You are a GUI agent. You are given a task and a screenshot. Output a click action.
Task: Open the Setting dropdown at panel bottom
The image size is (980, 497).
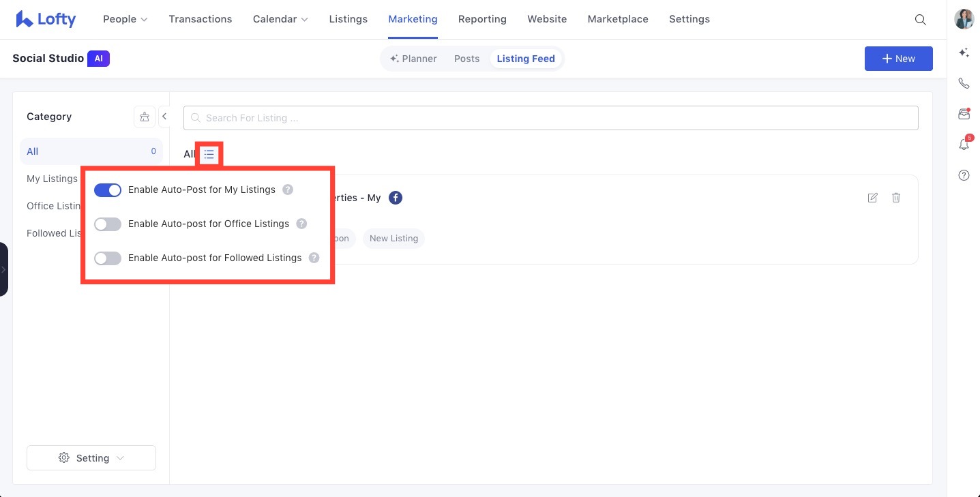point(91,457)
